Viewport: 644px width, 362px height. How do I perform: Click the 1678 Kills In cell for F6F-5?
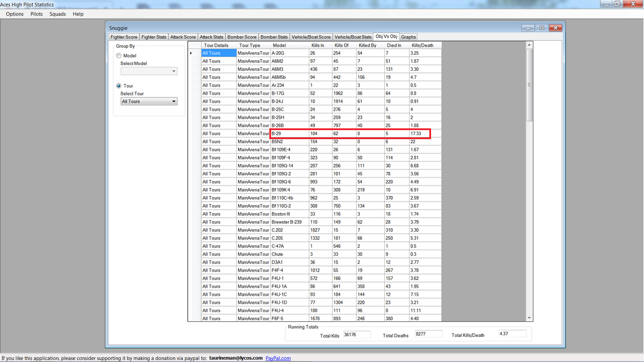pyautogui.click(x=321, y=318)
